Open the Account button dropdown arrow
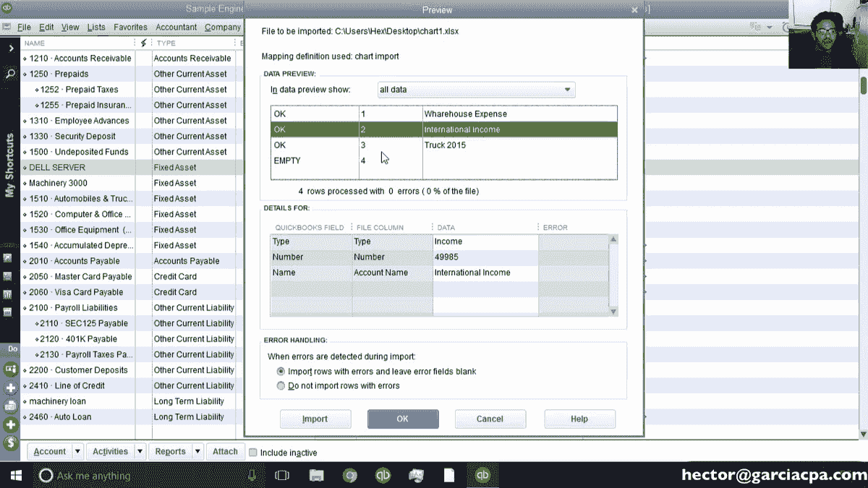868x488 pixels. click(x=77, y=451)
